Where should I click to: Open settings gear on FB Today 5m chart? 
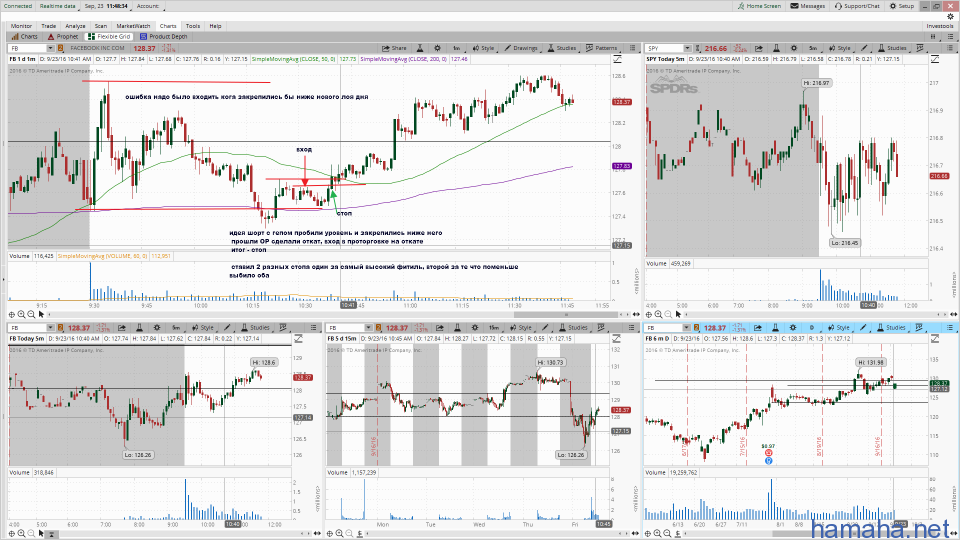tap(157, 328)
